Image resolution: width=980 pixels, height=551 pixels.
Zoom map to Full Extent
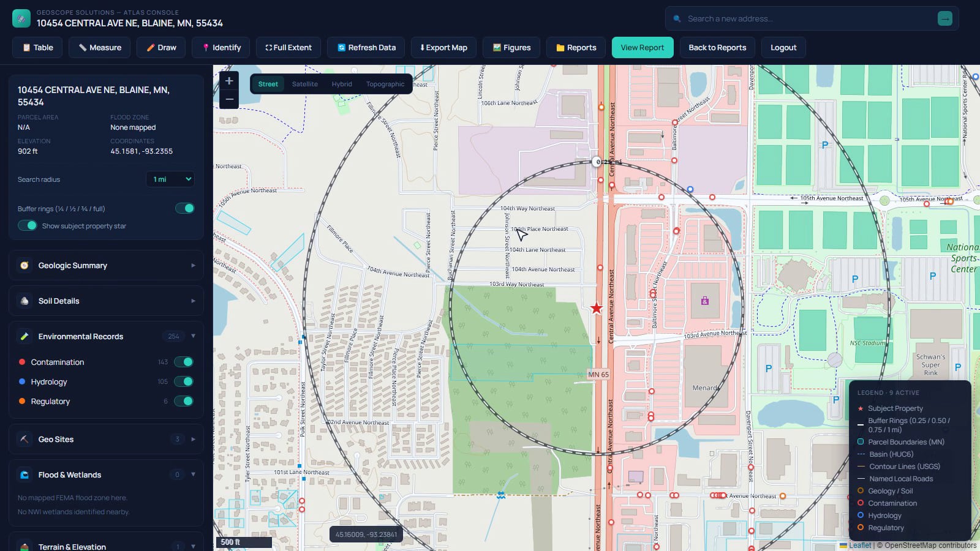(x=288, y=47)
